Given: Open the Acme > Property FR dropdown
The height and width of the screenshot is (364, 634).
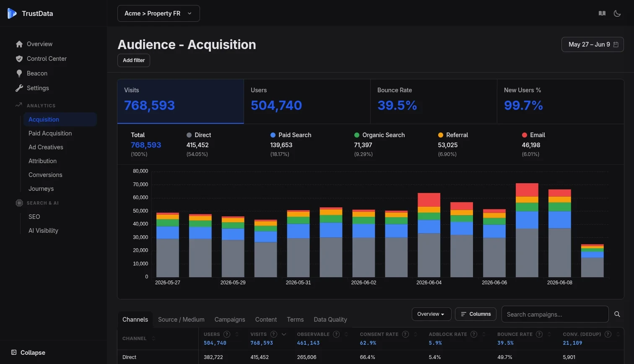Looking at the screenshot, I should (158, 13).
